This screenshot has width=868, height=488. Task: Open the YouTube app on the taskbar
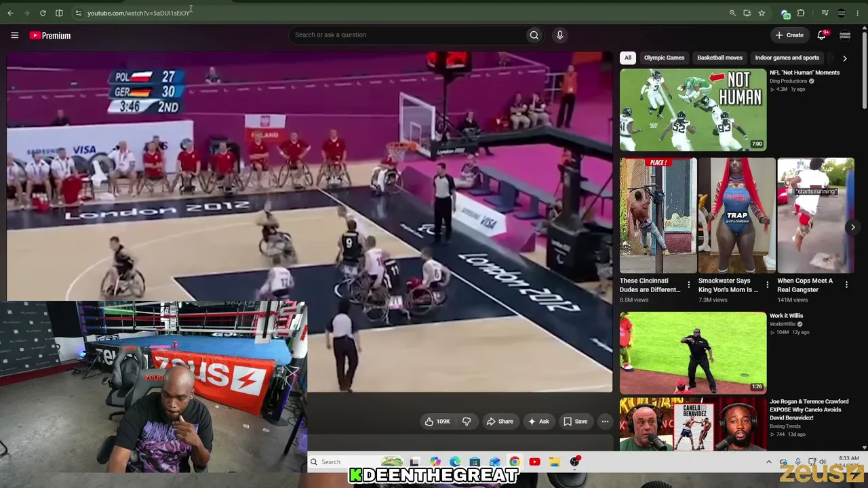[x=534, y=462]
